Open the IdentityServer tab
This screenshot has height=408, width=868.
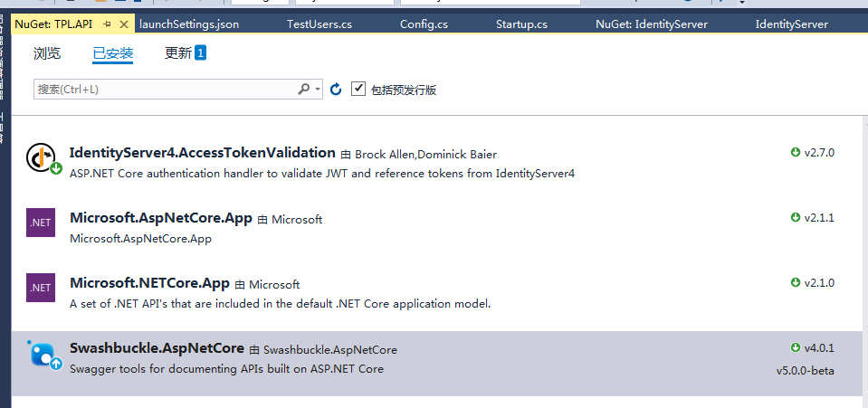tap(792, 24)
